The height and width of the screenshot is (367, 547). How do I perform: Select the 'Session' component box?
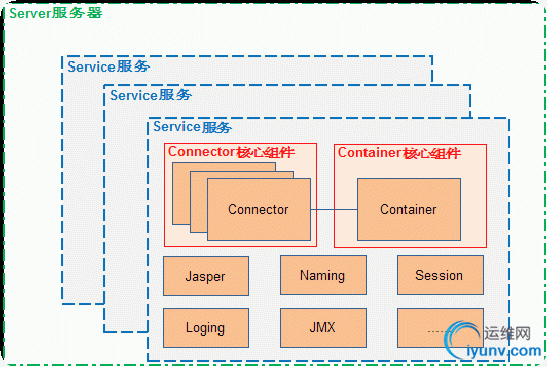(440, 275)
